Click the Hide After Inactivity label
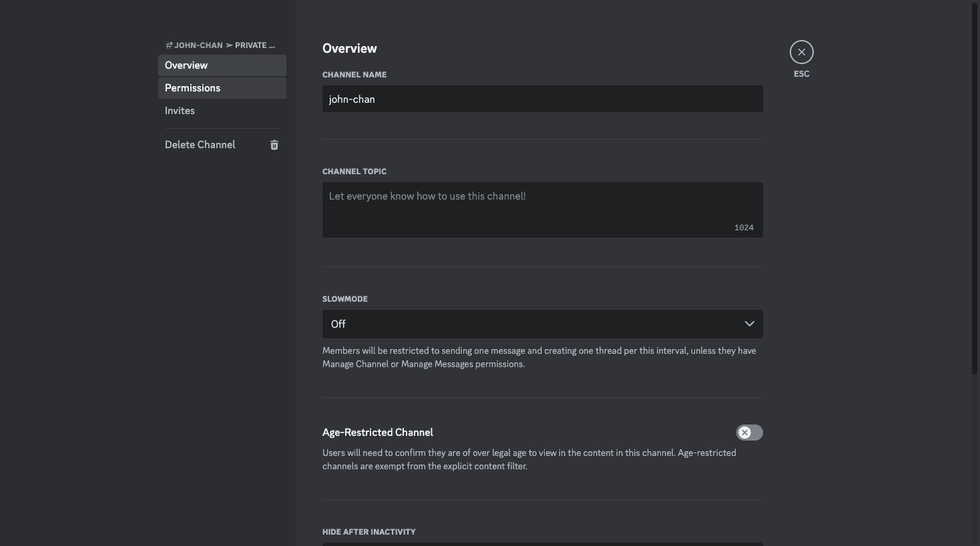 pos(369,532)
